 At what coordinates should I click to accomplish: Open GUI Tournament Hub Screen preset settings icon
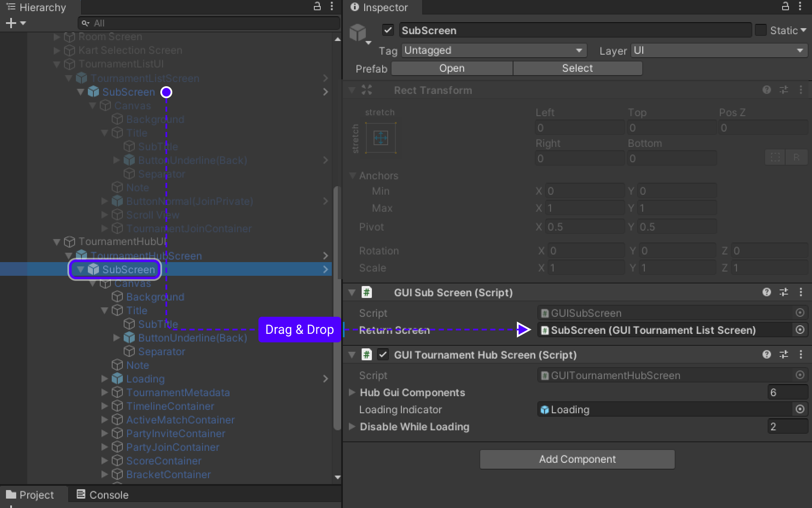point(783,355)
